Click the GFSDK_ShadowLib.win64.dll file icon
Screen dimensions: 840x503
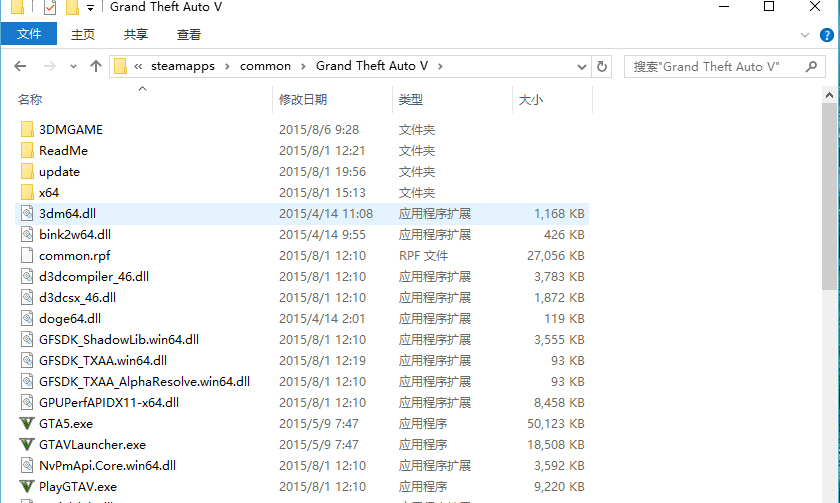27,339
